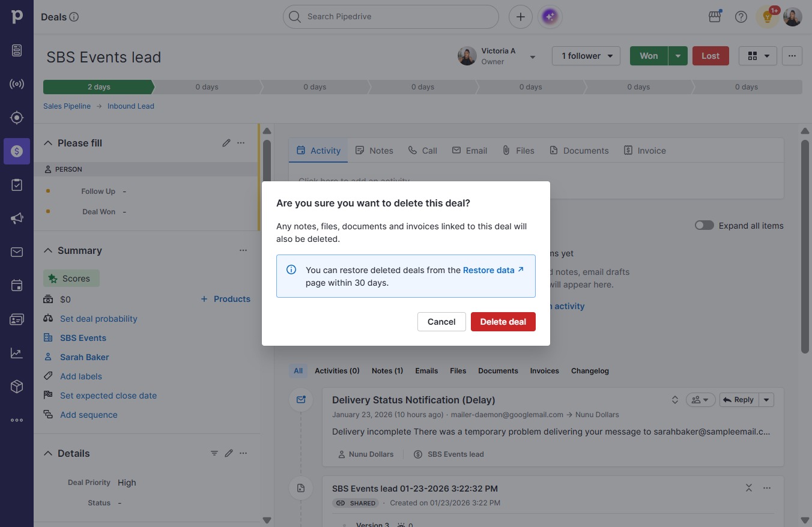Open the Restore data link
The image size is (812, 527).
point(493,270)
